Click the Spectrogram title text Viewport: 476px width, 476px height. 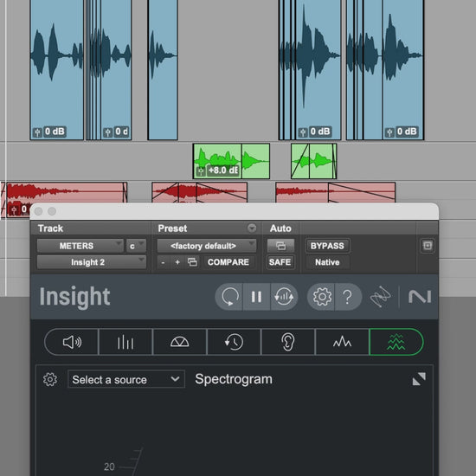(x=234, y=379)
